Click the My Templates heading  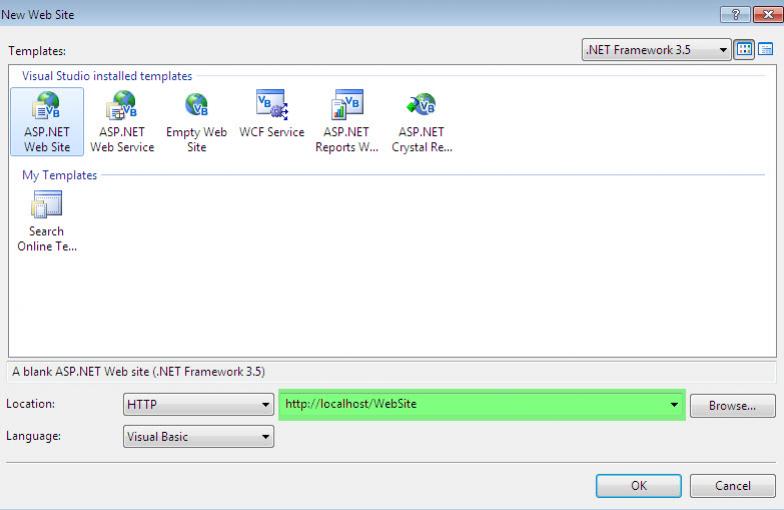coord(60,176)
